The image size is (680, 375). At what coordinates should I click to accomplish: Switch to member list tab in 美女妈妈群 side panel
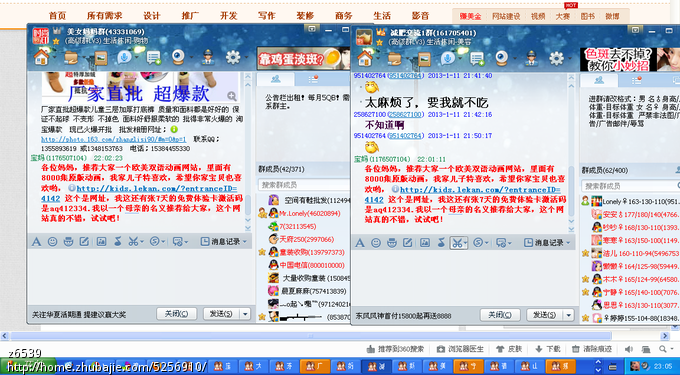(x=275, y=79)
